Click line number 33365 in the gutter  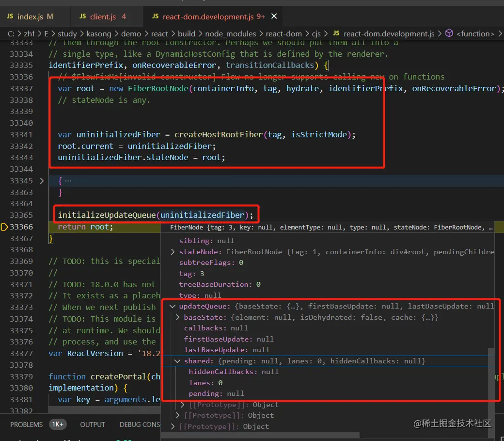coord(21,215)
